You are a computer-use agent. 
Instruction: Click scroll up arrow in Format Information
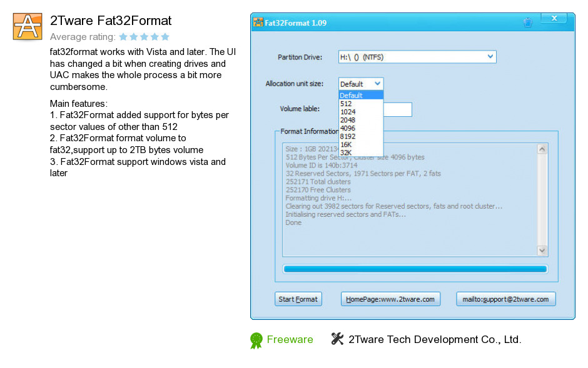coord(542,149)
